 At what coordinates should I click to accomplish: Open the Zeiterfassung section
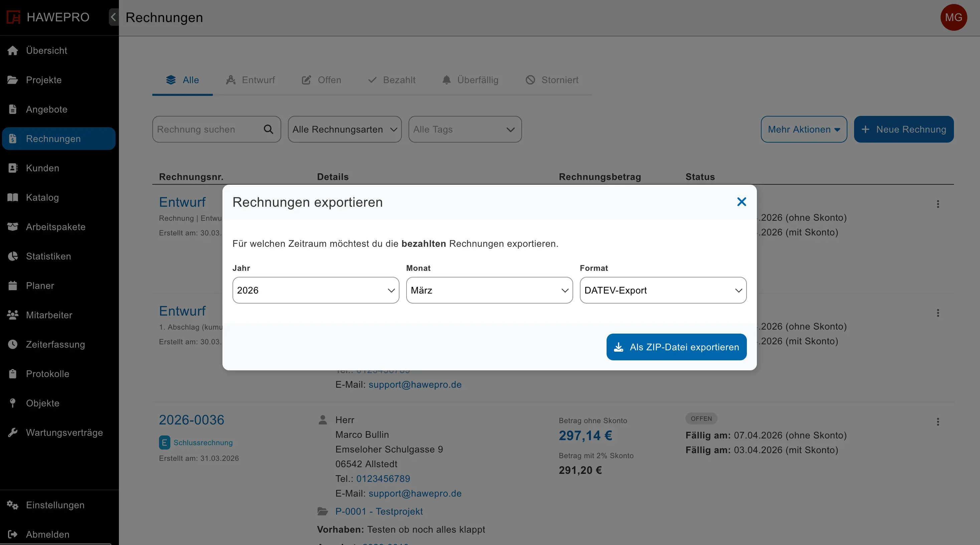55,344
